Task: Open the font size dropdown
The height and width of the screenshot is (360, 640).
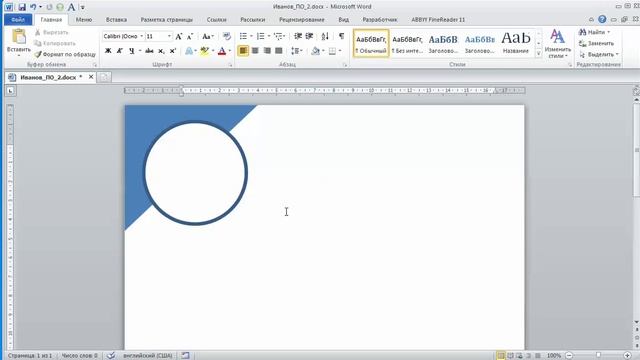Action: tap(169, 36)
